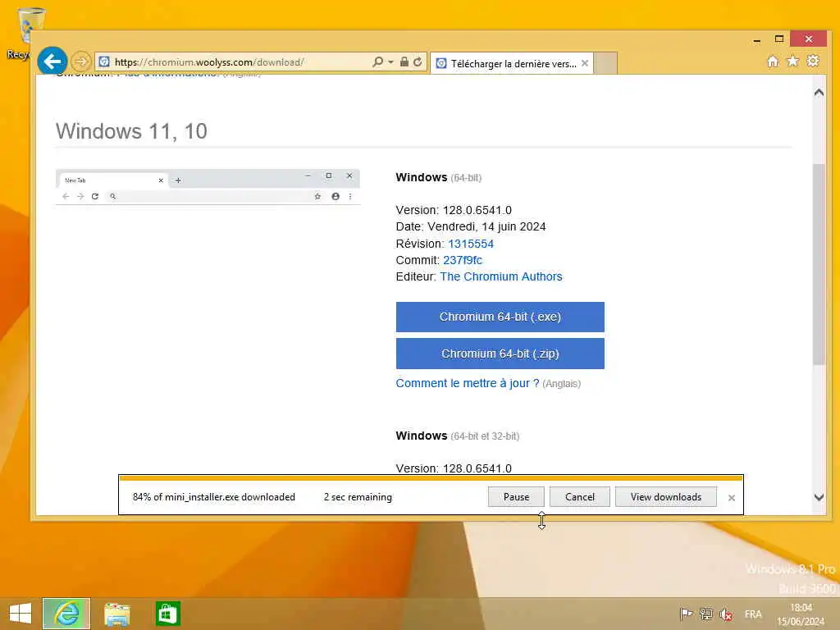Refresh the page with the reload icon
The width and height of the screenshot is (840, 630).
(418, 62)
